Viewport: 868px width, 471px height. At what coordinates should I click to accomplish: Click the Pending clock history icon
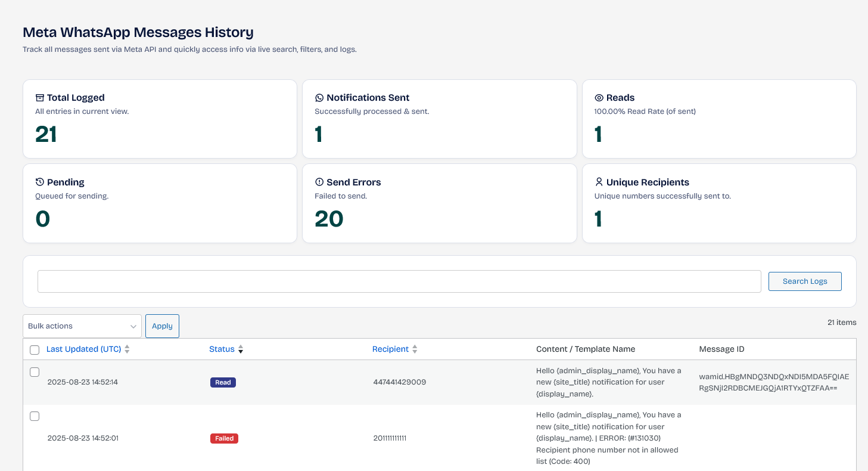(x=40, y=182)
